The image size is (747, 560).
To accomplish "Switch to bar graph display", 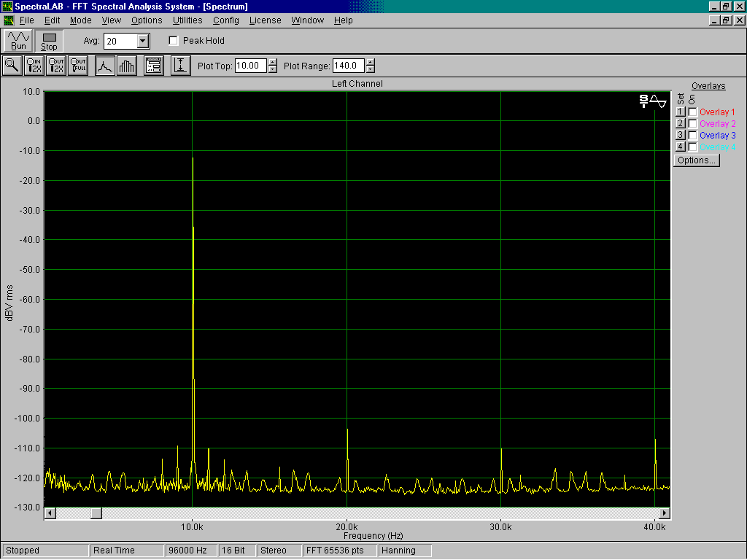I will pos(127,66).
